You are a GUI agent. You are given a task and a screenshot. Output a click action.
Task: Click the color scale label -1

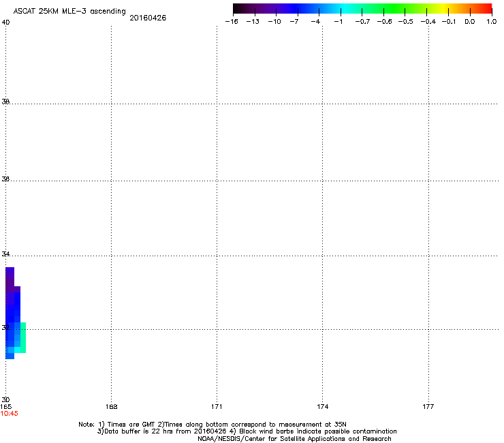click(338, 22)
